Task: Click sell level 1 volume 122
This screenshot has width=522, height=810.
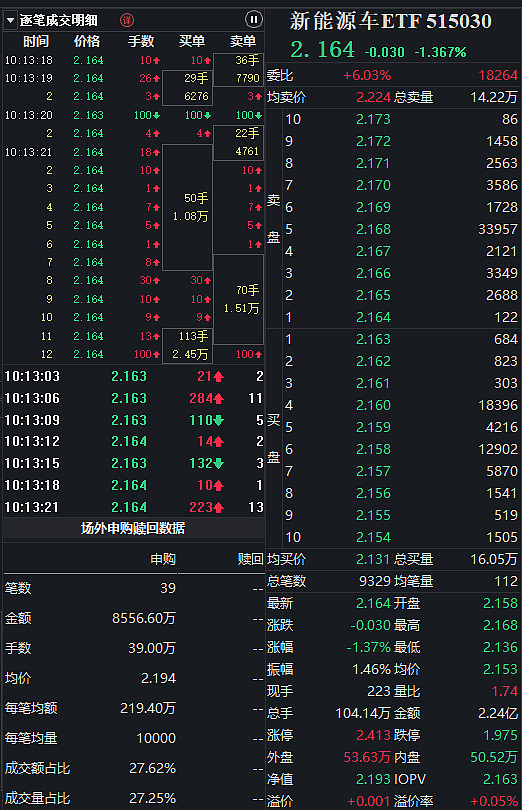Action: coord(505,317)
